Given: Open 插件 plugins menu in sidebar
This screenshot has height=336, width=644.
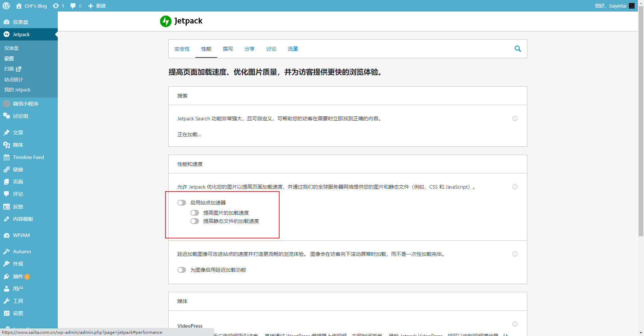Looking at the screenshot, I should (x=18, y=276).
